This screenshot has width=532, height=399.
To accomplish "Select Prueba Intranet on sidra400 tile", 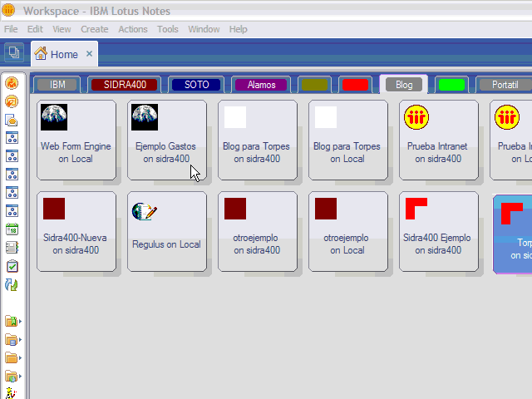I will tap(439, 140).
